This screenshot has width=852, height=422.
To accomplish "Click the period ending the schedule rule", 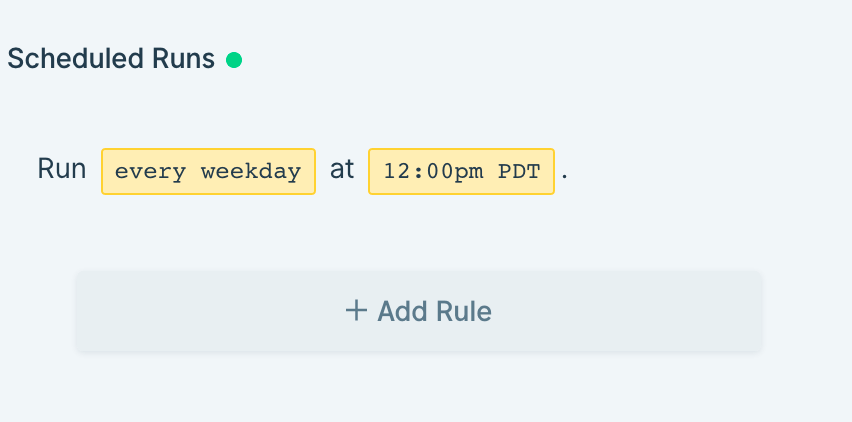I will [564, 173].
